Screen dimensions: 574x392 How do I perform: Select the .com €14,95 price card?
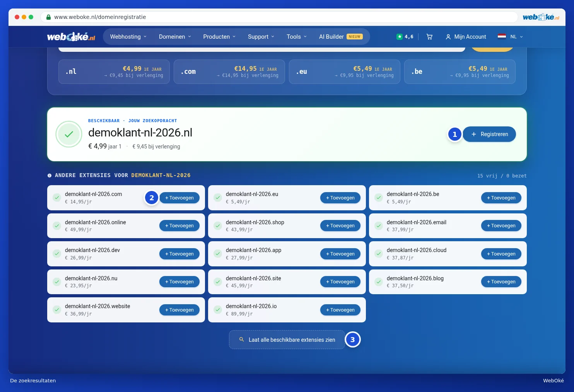(x=229, y=72)
